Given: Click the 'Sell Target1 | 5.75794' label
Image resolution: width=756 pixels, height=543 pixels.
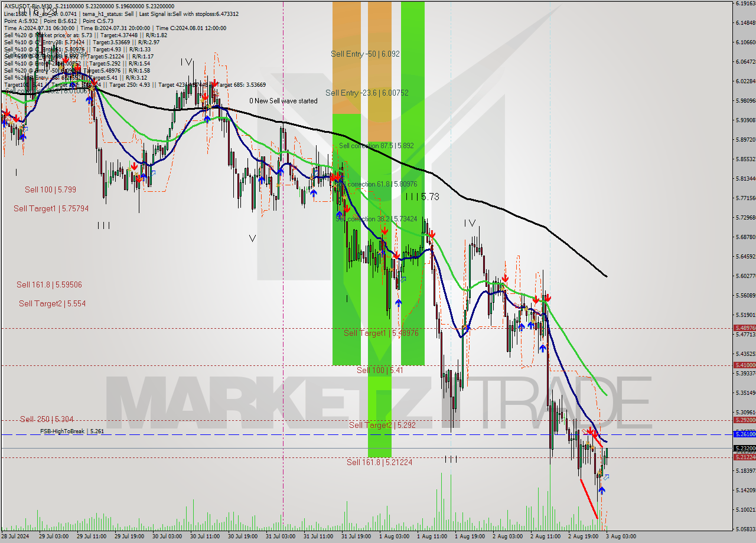Looking at the screenshot, I should (51, 208).
